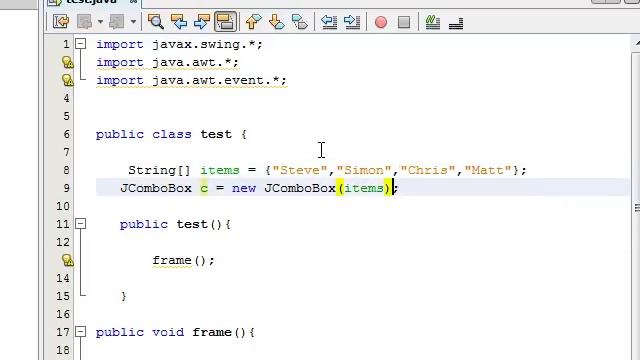Navigate back in editor history
Viewport: 640px width, 360px height.
(x=84, y=22)
